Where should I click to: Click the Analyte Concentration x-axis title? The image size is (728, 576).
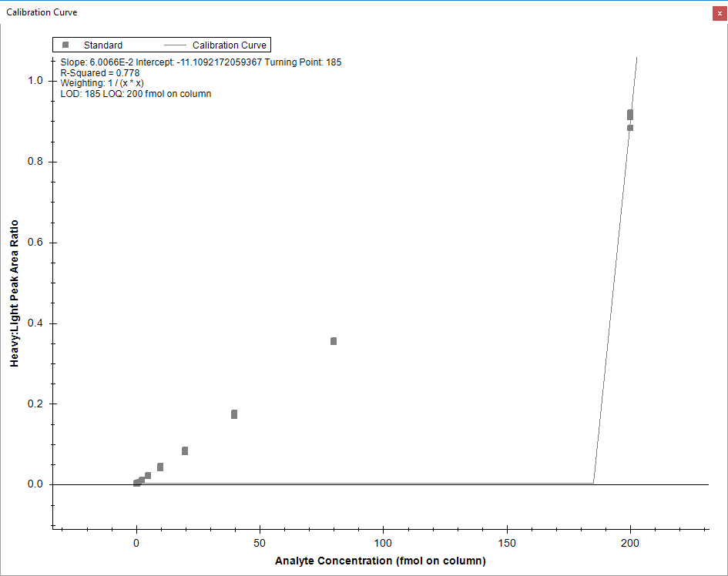click(380, 561)
